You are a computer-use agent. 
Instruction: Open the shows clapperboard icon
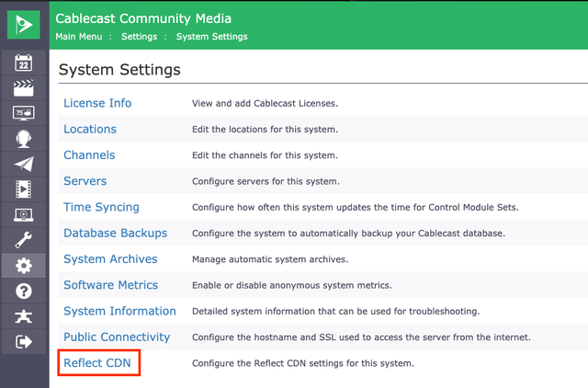pos(24,88)
